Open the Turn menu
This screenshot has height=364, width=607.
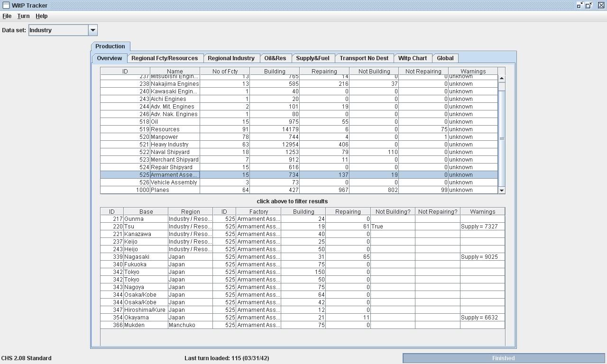tap(23, 16)
